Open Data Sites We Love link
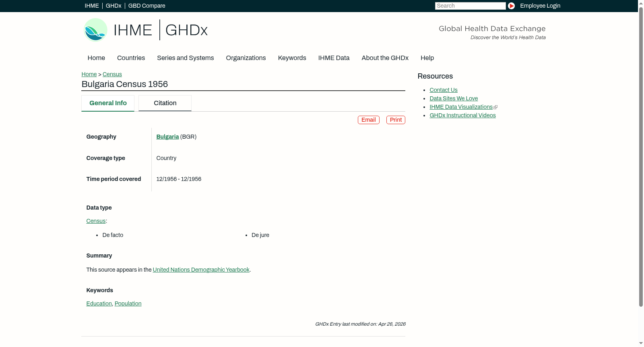 click(x=454, y=99)
